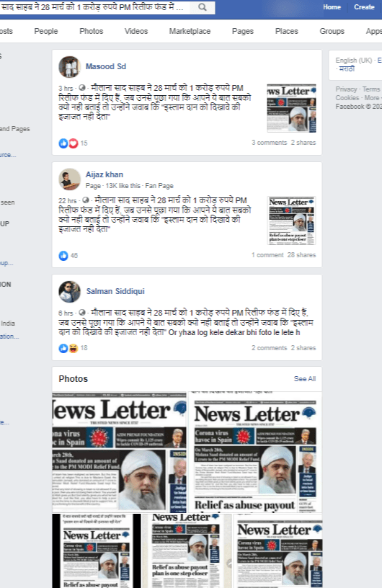
Task: Click Create in the top bar
Action: point(364,7)
